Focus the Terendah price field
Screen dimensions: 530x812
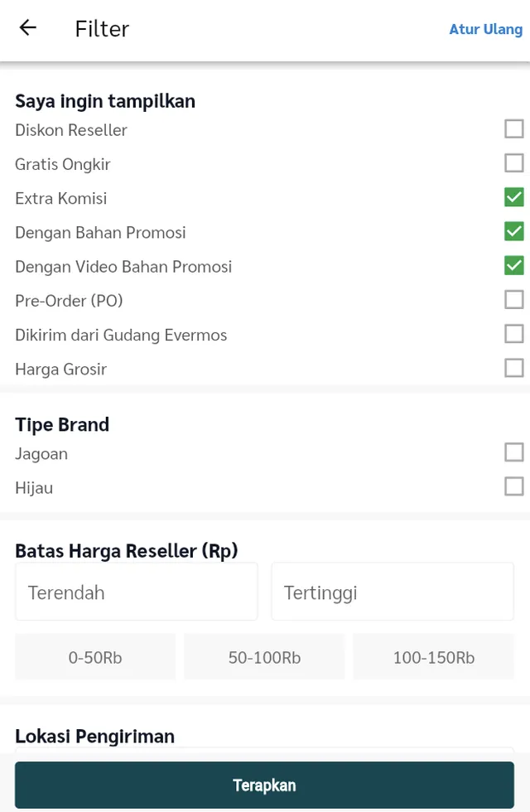click(137, 592)
